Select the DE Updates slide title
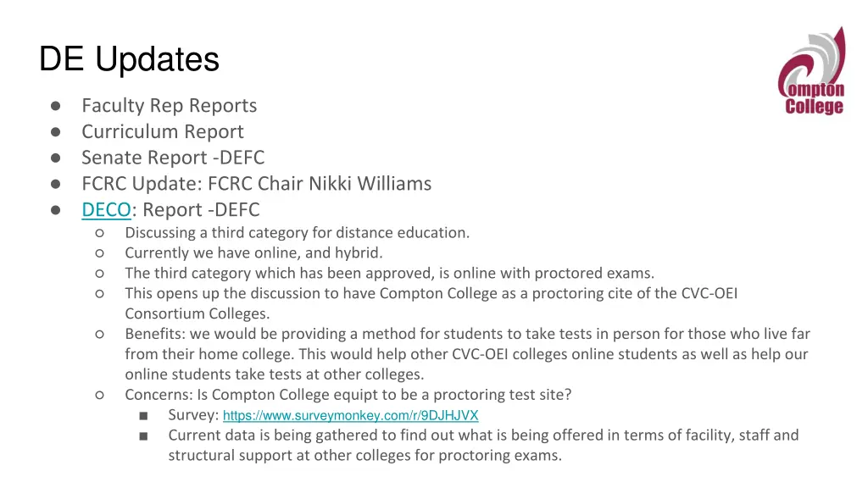Viewport: 868px width, 488px height. pos(129,58)
